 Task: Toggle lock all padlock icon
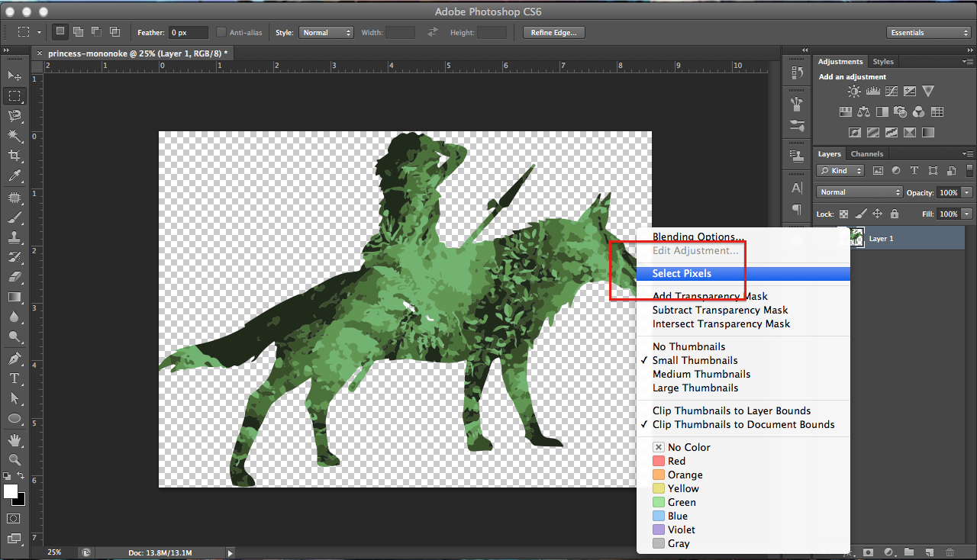pyautogui.click(x=894, y=214)
